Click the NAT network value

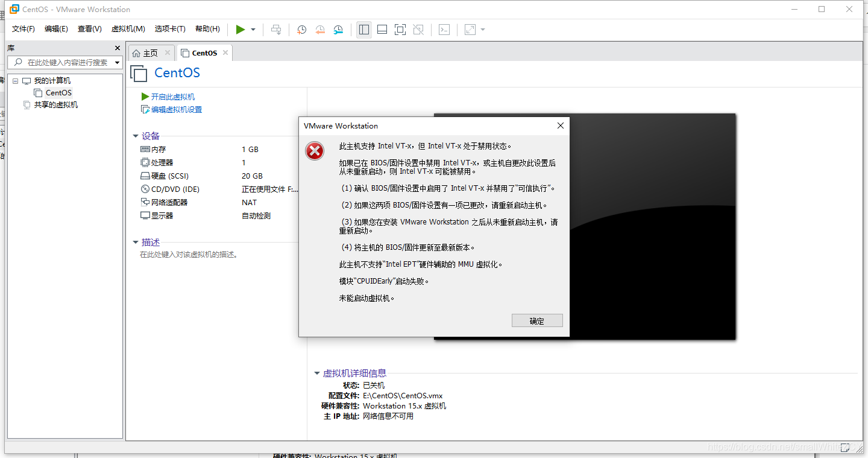click(x=250, y=203)
